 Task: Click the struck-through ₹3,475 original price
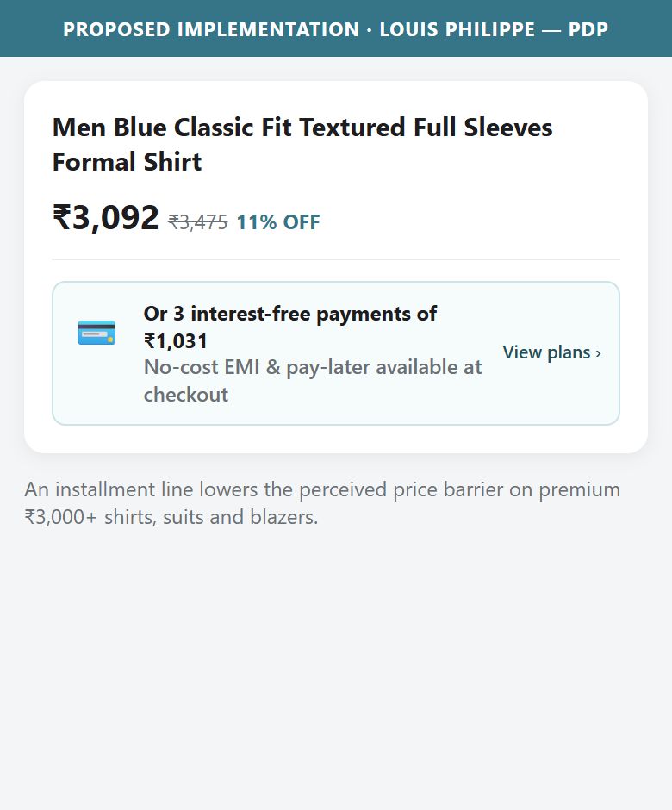198,222
